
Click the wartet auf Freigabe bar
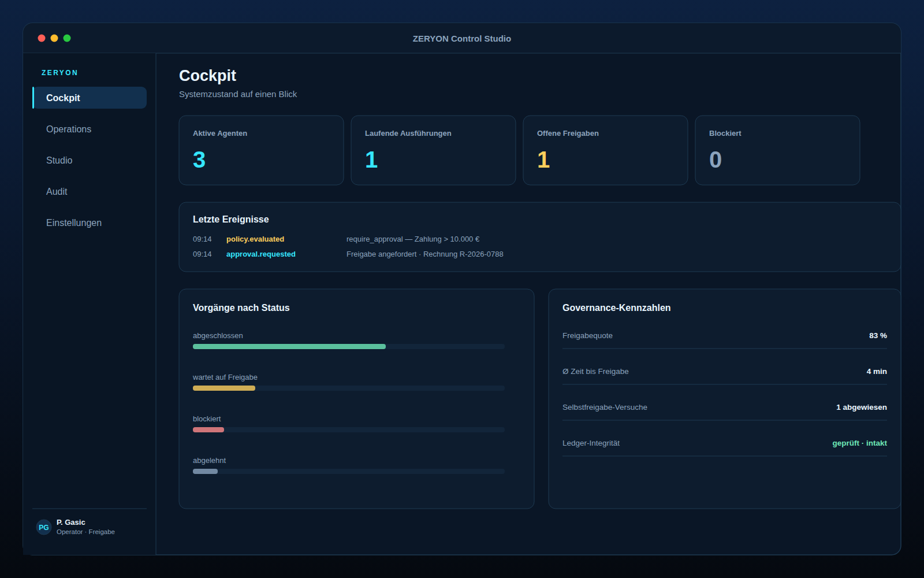tap(224, 388)
